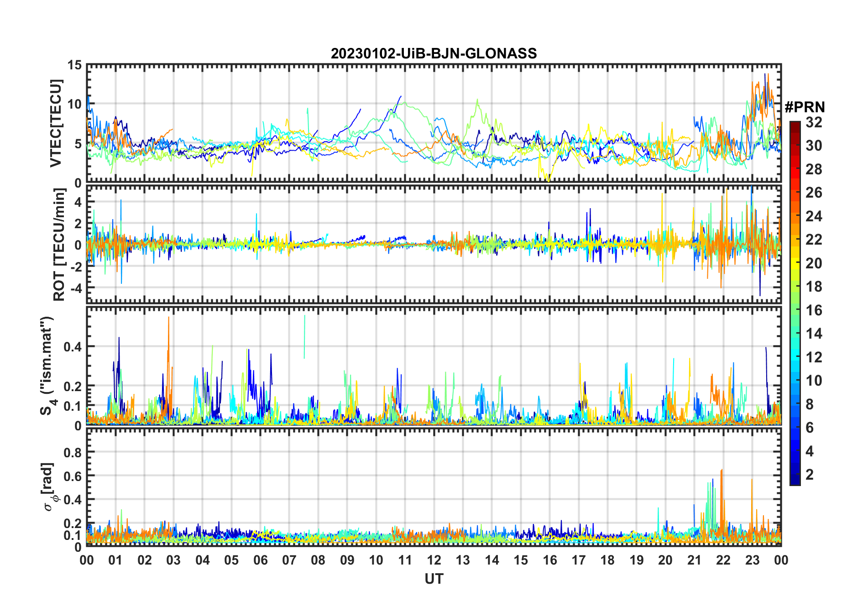Click the S4 ("ism.mat") y-axis label
868x607 pixels.
click(x=47, y=366)
